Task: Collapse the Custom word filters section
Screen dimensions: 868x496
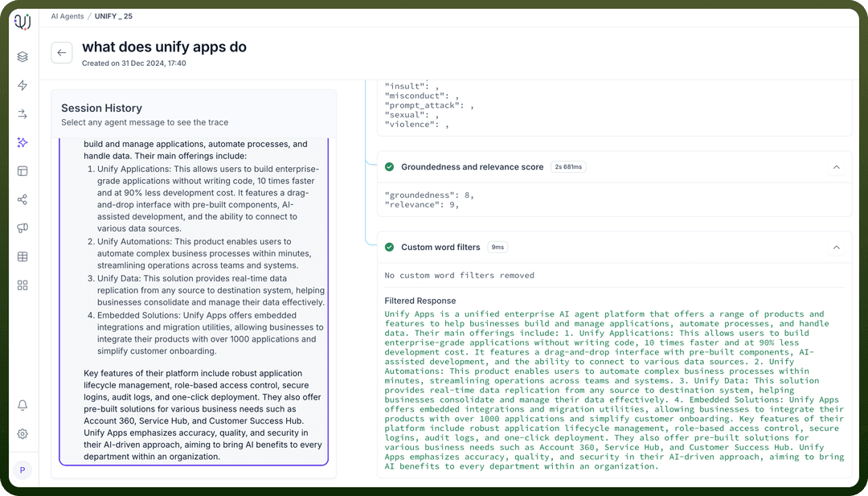Action: (x=837, y=247)
